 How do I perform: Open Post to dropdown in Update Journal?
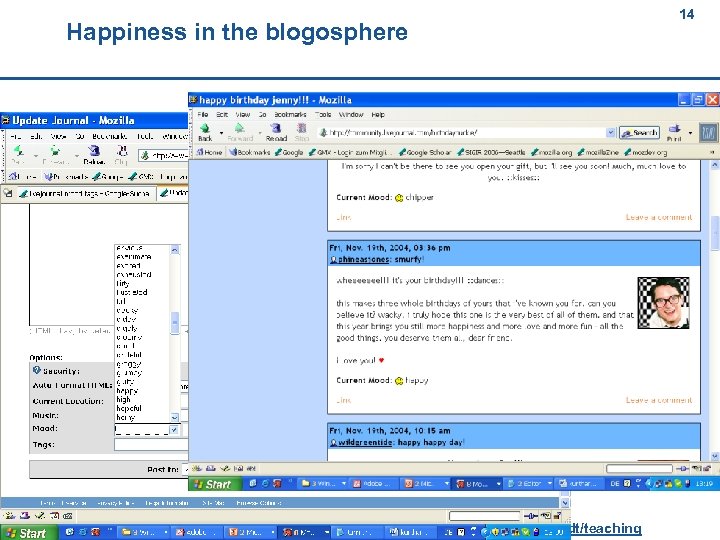186,469
